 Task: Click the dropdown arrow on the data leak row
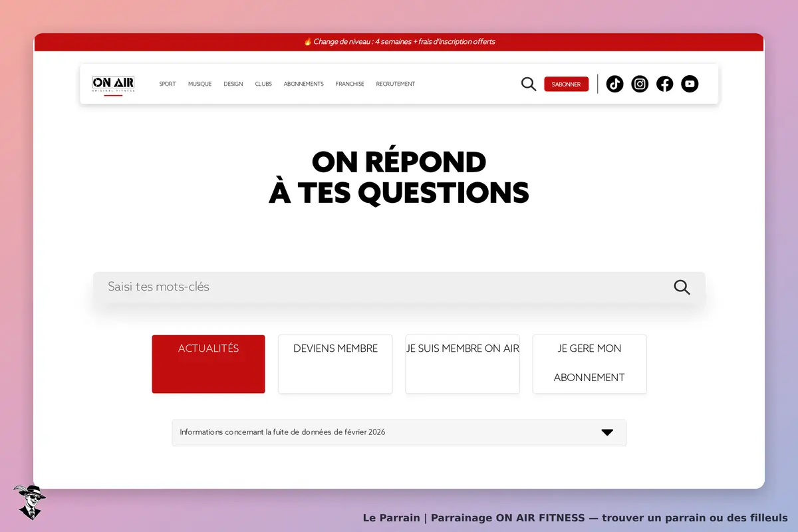coord(607,432)
